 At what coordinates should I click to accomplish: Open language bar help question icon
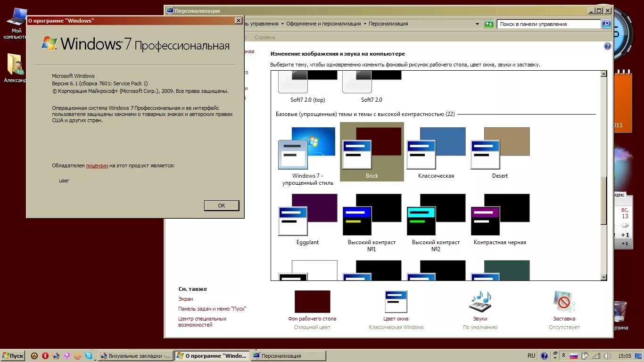tap(545, 356)
